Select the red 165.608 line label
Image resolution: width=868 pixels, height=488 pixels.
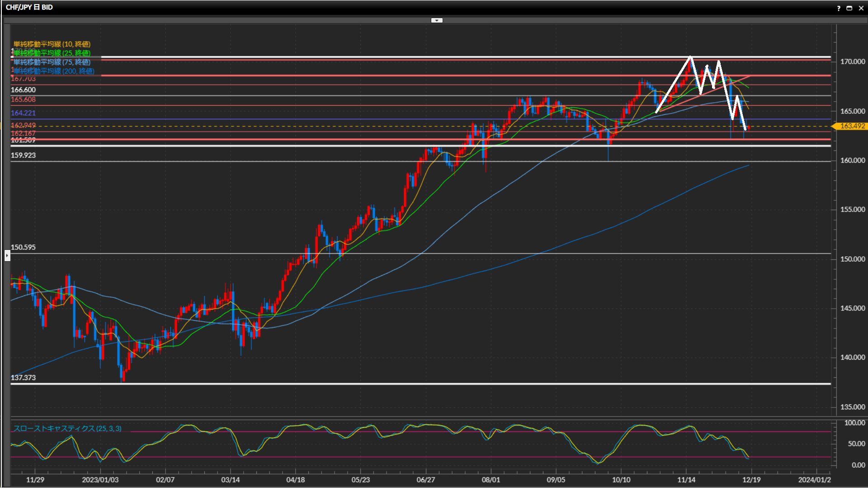[23, 99]
